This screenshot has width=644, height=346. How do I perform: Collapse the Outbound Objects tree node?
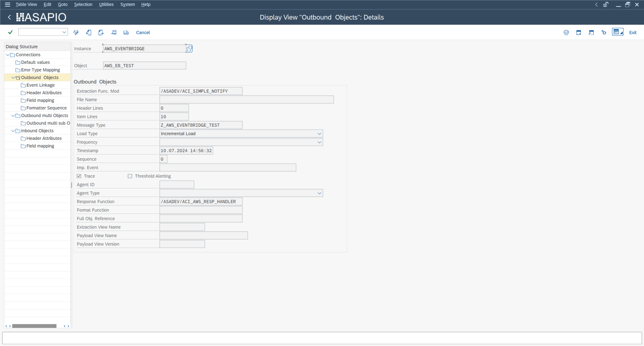click(13, 77)
